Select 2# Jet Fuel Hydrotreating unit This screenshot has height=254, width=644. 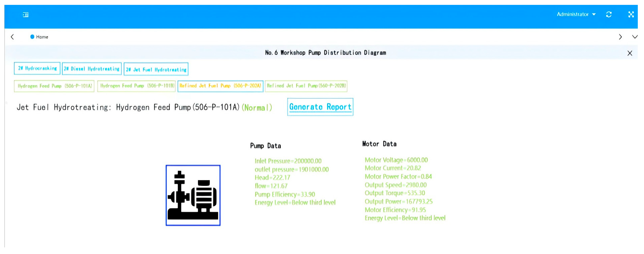point(156,69)
